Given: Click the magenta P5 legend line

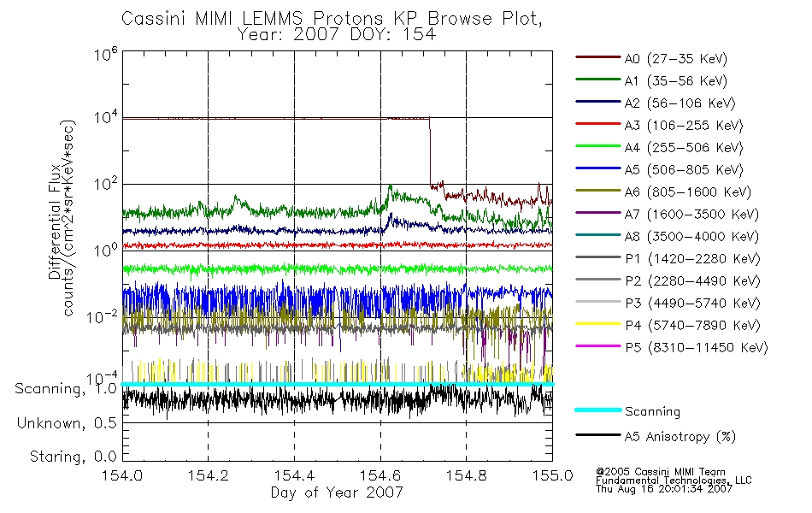Looking at the screenshot, I should (598, 345).
